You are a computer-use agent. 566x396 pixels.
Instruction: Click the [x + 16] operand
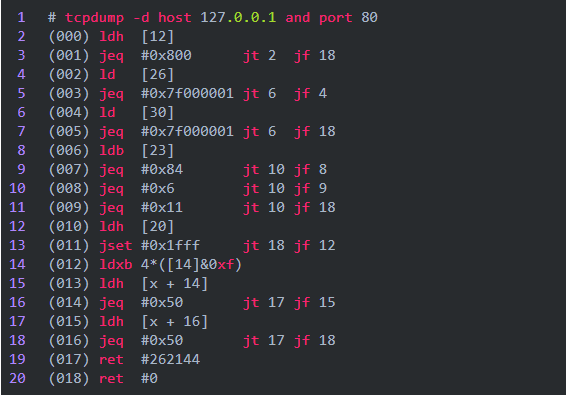click(x=175, y=322)
